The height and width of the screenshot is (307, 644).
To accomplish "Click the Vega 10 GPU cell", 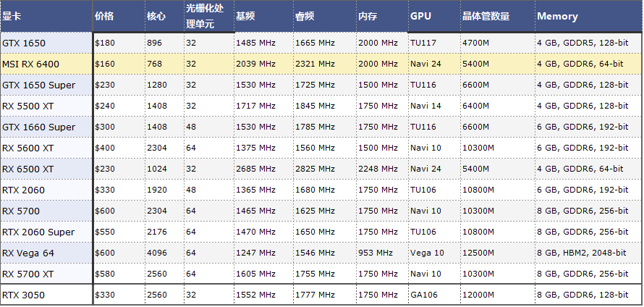I will pyautogui.click(x=434, y=253).
